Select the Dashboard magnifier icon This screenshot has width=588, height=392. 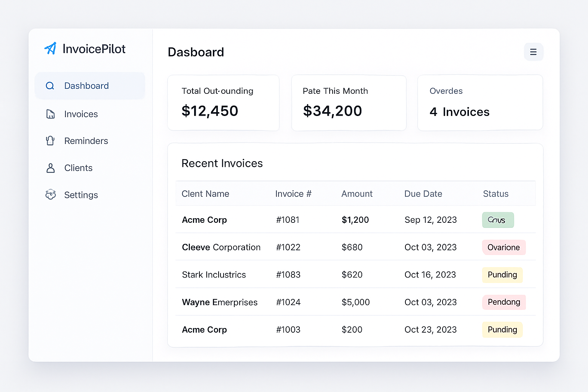(x=50, y=86)
